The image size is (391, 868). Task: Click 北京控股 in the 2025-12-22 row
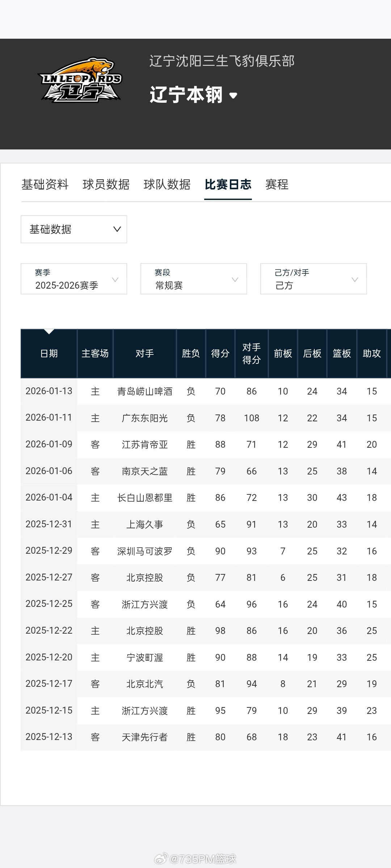145,631
